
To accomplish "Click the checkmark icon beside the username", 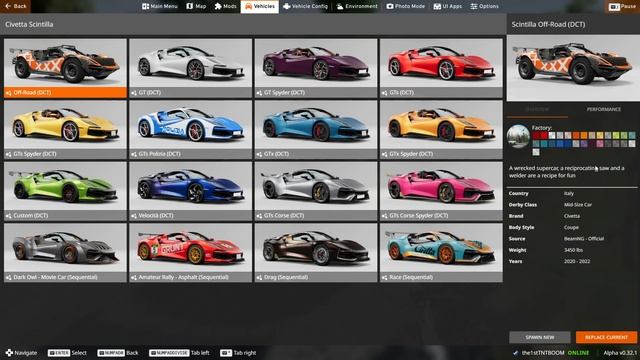I will [x=516, y=353].
